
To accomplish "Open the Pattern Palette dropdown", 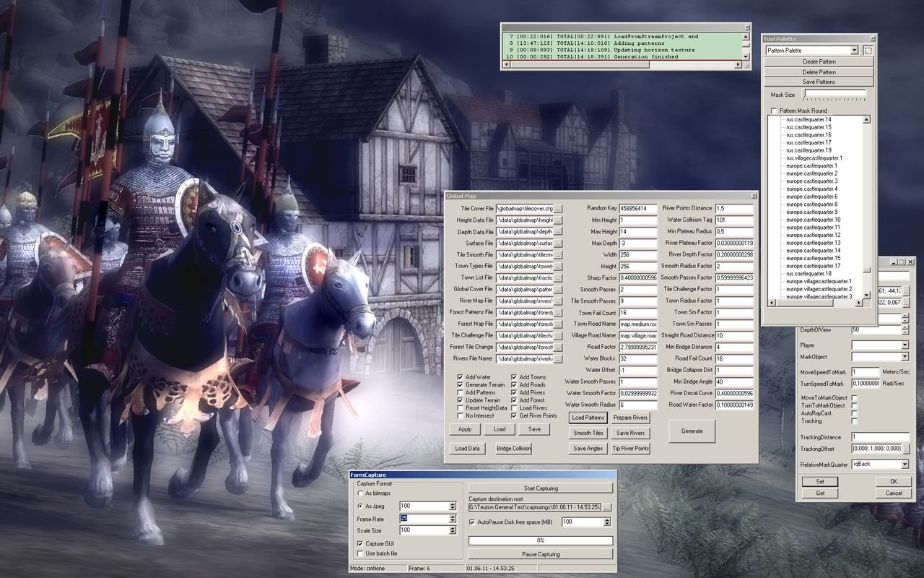I will (855, 51).
